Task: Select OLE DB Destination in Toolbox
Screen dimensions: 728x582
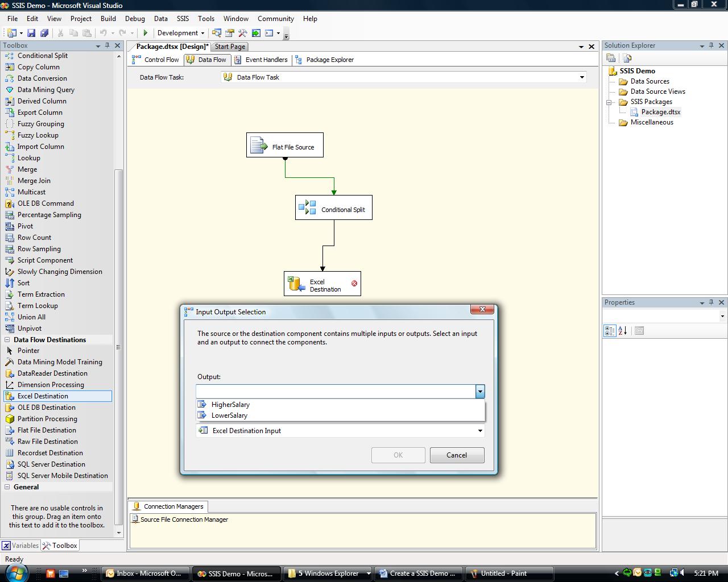Action: pyautogui.click(x=46, y=408)
